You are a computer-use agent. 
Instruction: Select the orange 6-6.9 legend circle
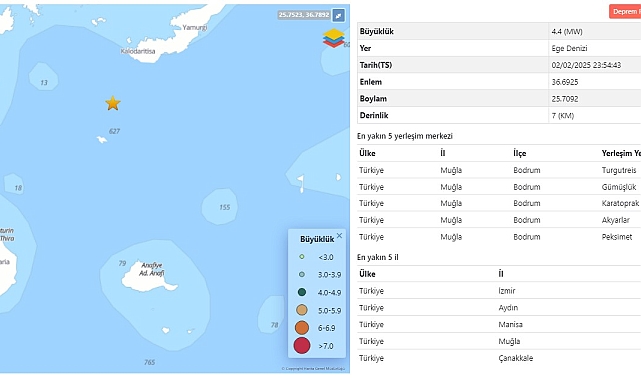(302, 327)
